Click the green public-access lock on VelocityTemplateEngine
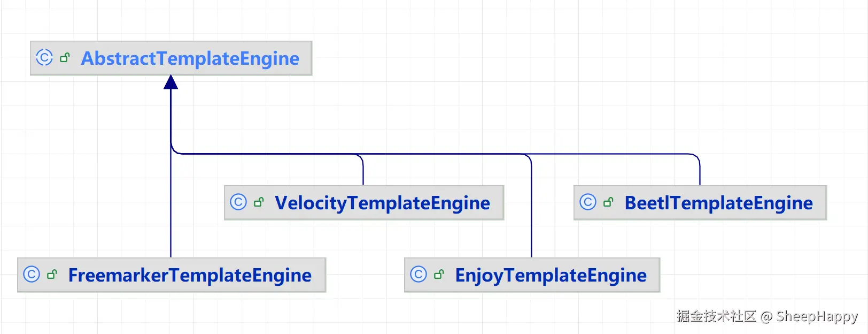Viewport: 868px width, 334px height. pyautogui.click(x=259, y=202)
